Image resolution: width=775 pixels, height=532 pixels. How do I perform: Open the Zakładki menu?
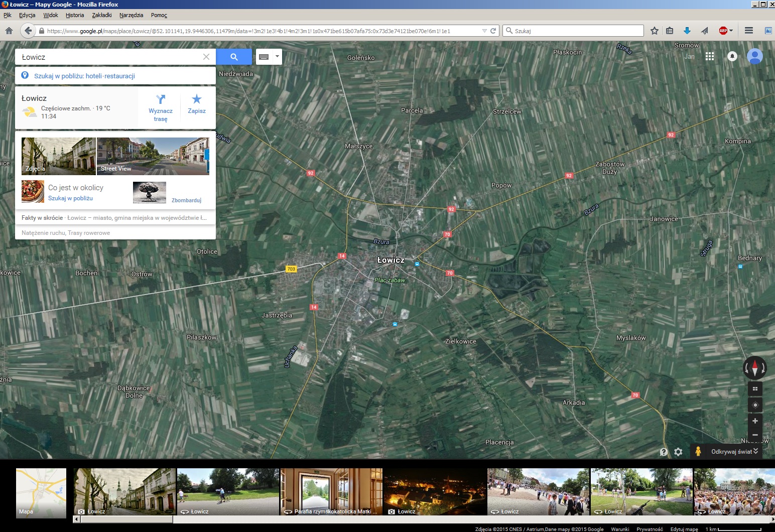pyautogui.click(x=101, y=15)
